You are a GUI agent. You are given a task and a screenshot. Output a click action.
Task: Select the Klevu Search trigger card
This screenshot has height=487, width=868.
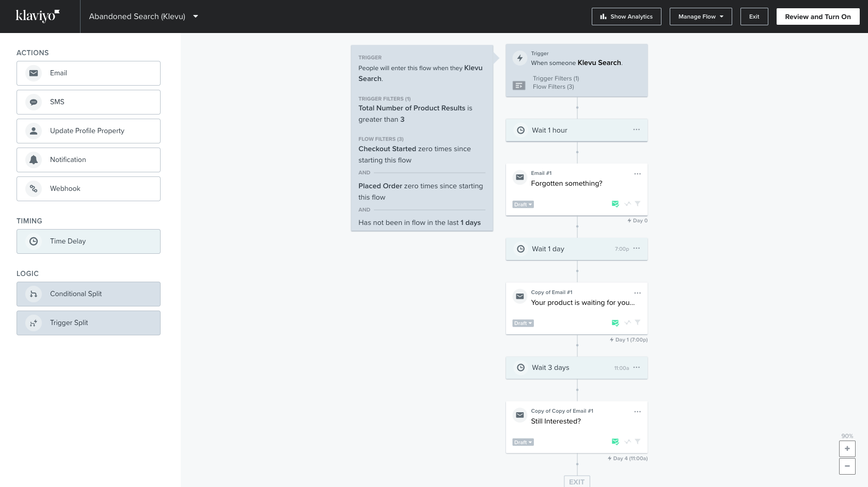[x=577, y=70]
